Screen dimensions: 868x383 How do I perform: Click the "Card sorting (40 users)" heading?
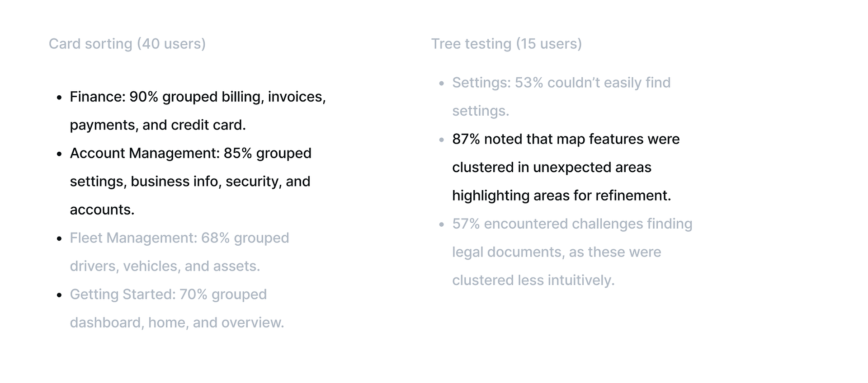pos(127,44)
